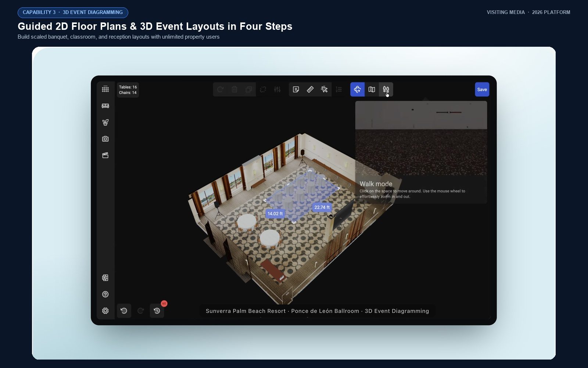Click the Visiting Media 2026 Platform text
588x368 pixels.
(528, 12)
